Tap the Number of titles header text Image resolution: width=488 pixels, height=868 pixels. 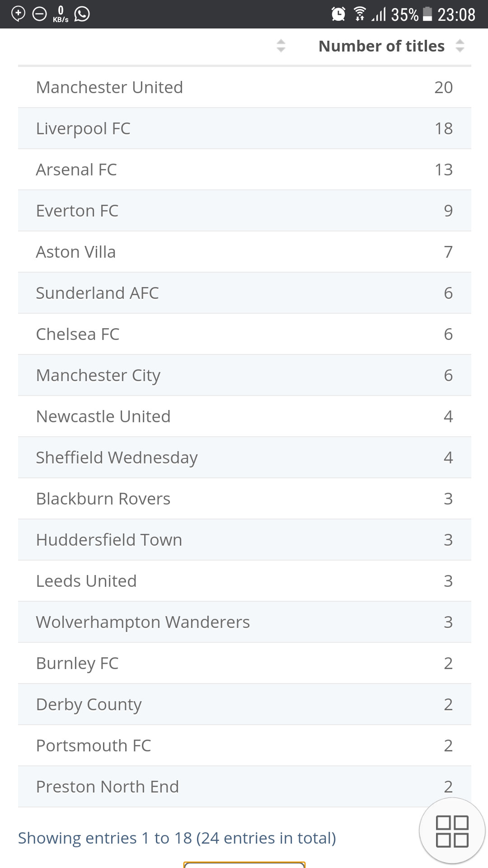tap(381, 46)
